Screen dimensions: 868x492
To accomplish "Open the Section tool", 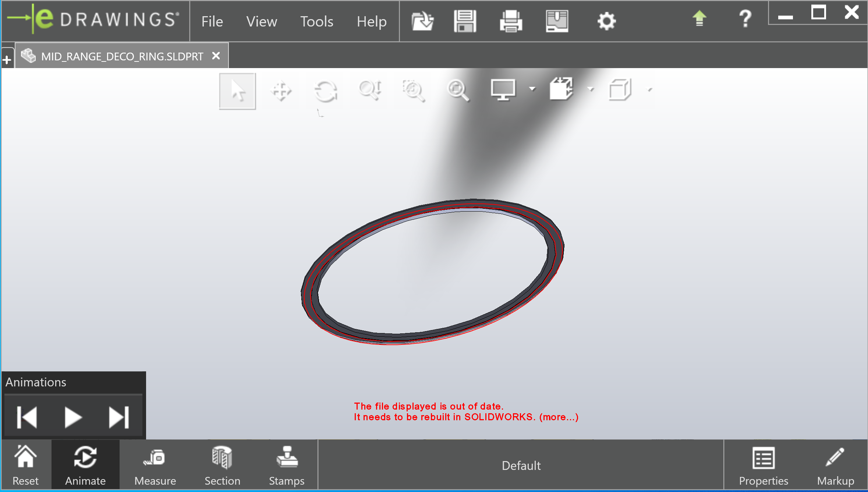I will (x=222, y=465).
